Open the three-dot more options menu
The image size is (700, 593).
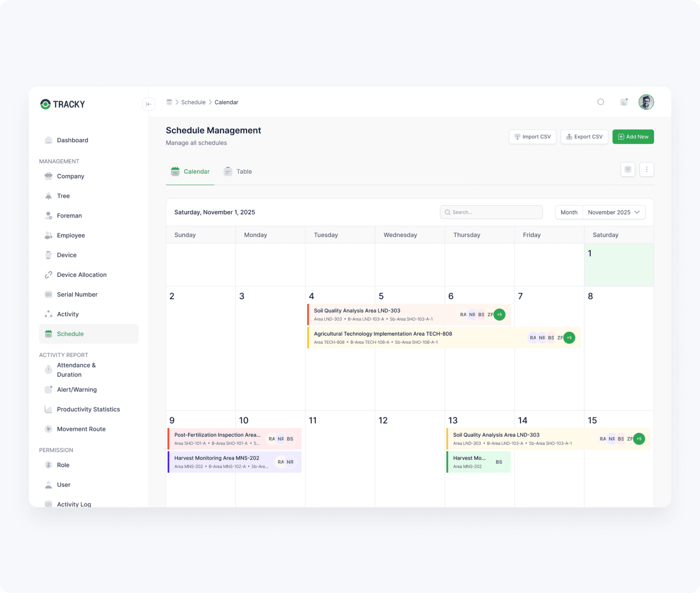pyautogui.click(x=646, y=169)
